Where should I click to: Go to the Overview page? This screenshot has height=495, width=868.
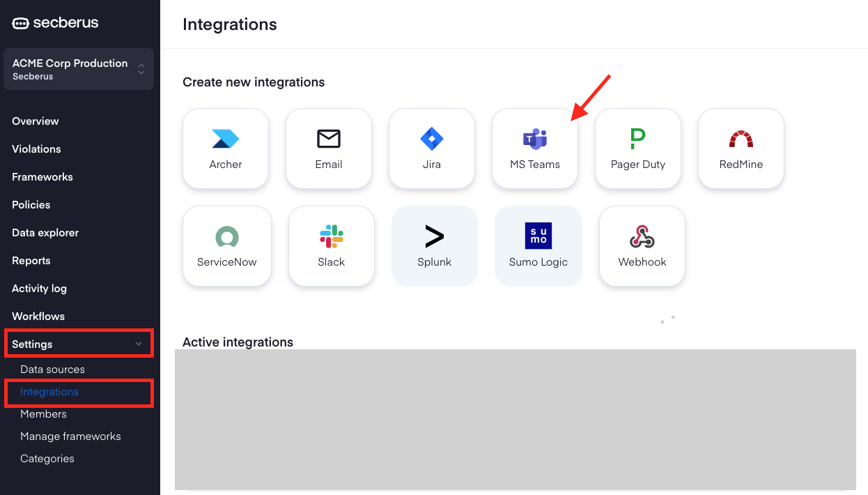36,121
